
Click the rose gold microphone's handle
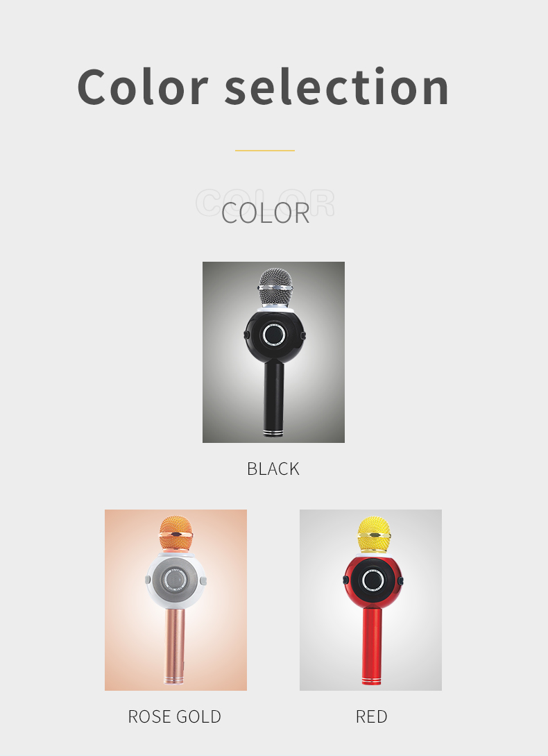click(x=174, y=646)
